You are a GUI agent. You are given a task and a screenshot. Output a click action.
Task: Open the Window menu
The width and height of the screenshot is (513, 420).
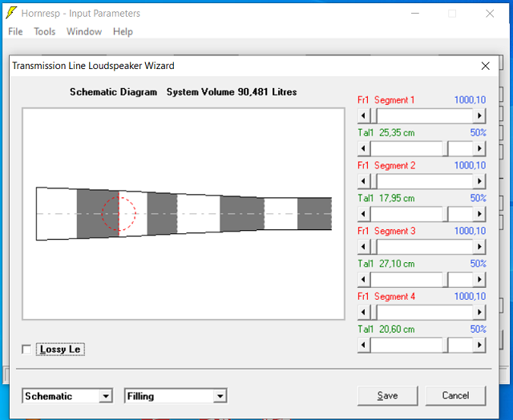pos(84,32)
